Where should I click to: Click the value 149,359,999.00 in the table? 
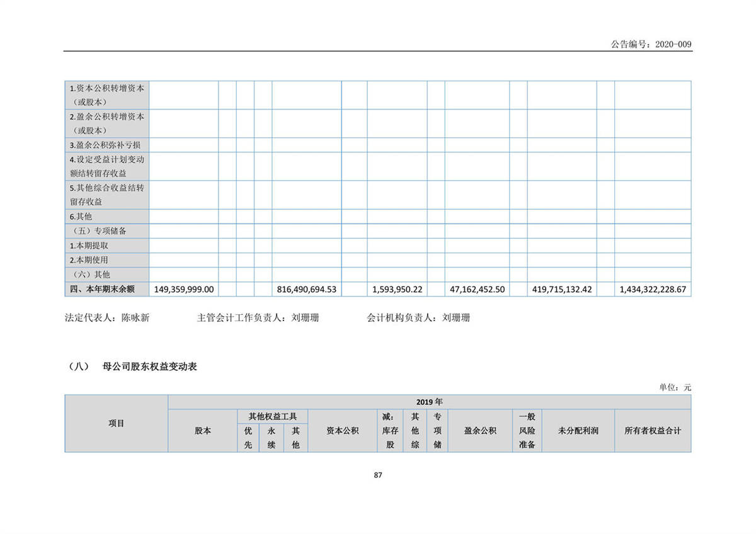tap(184, 290)
